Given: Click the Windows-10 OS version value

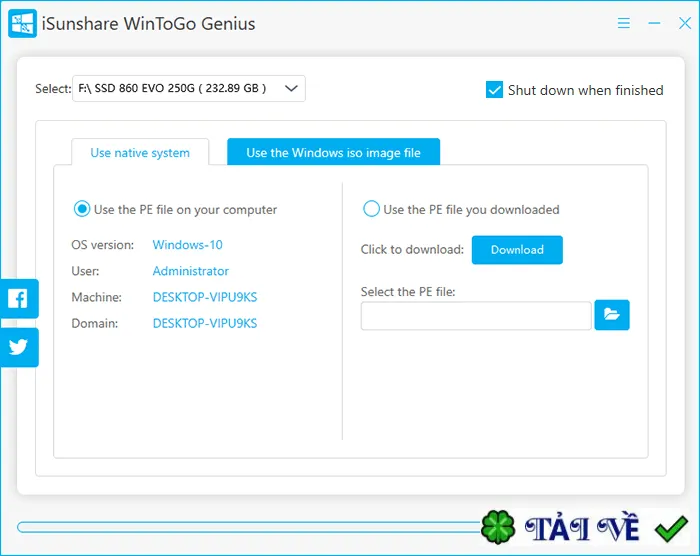Looking at the screenshot, I should pyautogui.click(x=188, y=245).
